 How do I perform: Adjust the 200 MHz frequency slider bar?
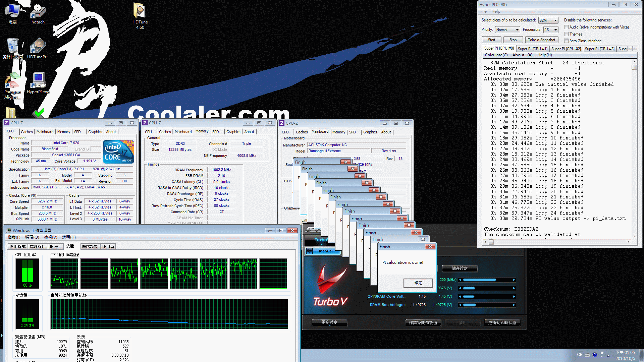(x=487, y=280)
